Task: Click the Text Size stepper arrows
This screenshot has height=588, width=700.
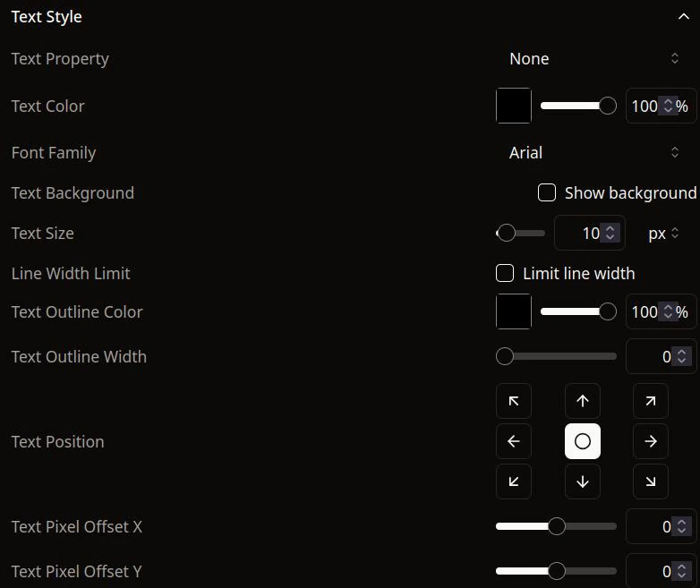Action: tap(610, 233)
